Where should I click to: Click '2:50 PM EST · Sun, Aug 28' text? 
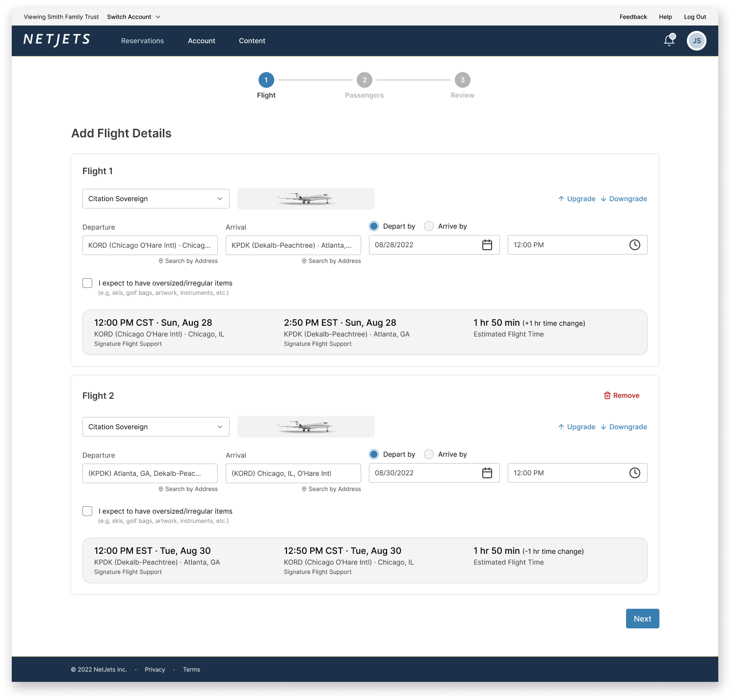click(340, 323)
